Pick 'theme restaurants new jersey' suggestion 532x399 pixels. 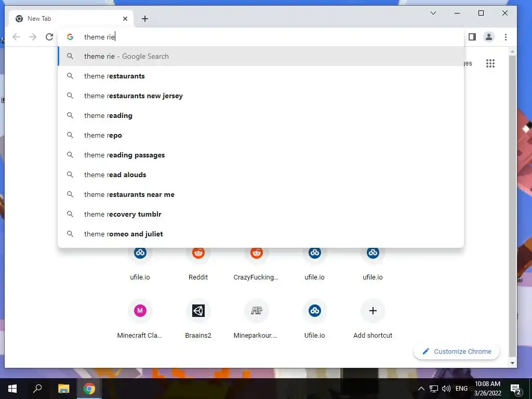coord(261,96)
